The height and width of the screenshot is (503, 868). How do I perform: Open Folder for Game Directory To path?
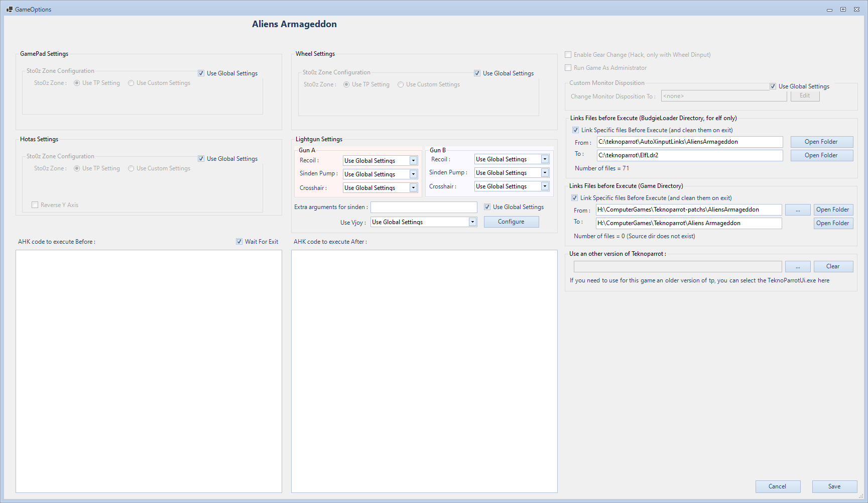[x=833, y=223]
